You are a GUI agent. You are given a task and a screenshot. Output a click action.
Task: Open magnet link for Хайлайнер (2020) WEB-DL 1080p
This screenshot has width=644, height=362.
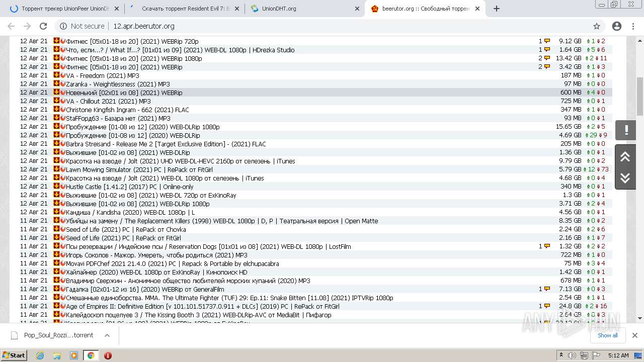tap(63, 272)
